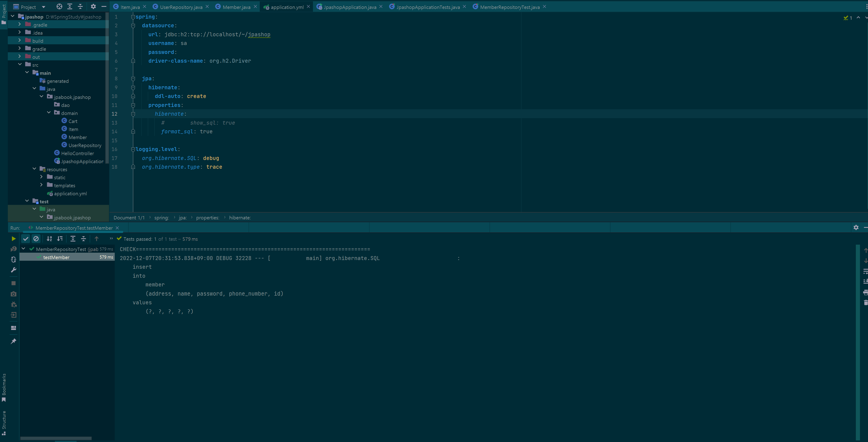Collapse the domain package node
The height and width of the screenshot is (442, 868).
[x=49, y=113]
